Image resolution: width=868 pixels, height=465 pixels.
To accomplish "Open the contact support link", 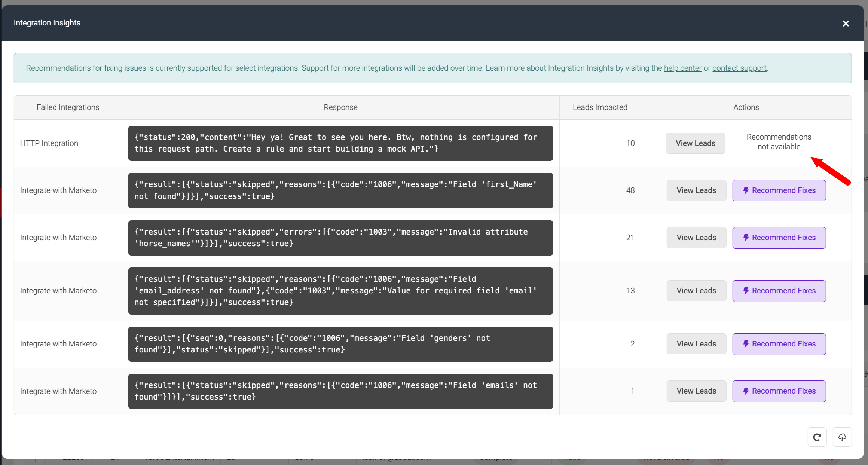I will [x=739, y=68].
